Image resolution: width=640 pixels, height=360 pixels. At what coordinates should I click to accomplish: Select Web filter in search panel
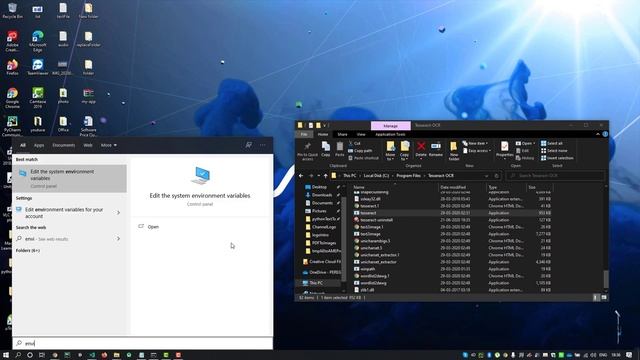88,145
